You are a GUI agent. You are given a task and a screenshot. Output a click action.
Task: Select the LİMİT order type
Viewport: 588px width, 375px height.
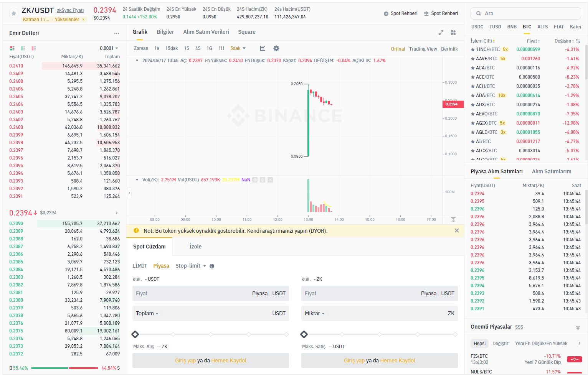pos(140,266)
